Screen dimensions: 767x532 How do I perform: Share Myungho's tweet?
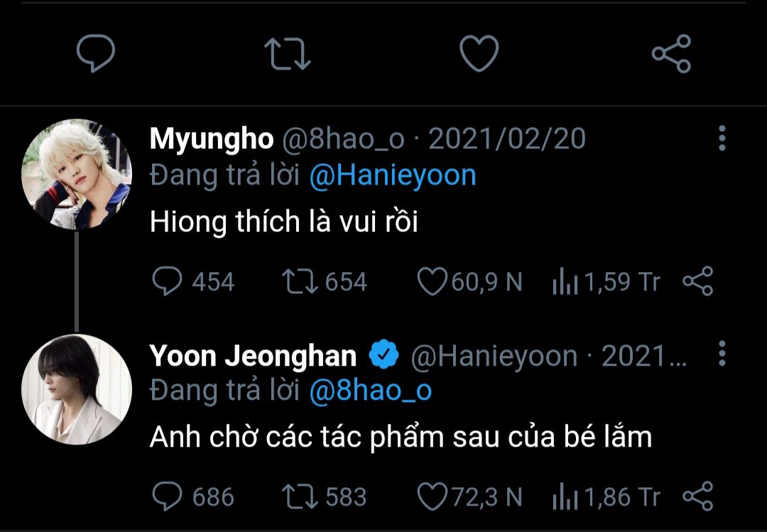pos(697,282)
